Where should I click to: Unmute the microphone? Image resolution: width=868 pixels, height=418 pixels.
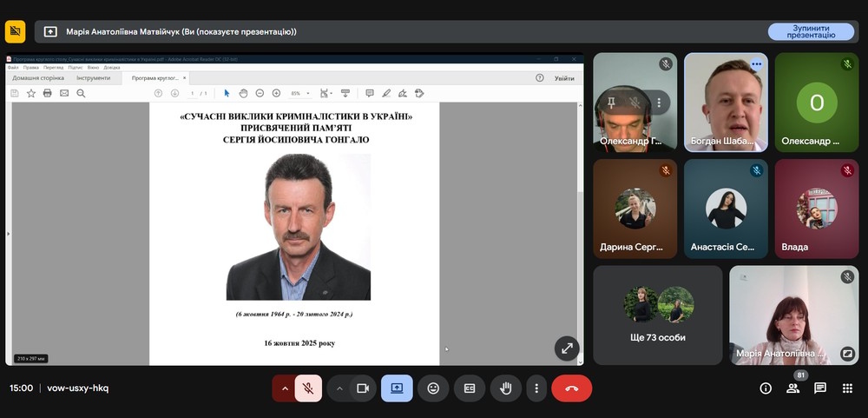click(x=308, y=388)
